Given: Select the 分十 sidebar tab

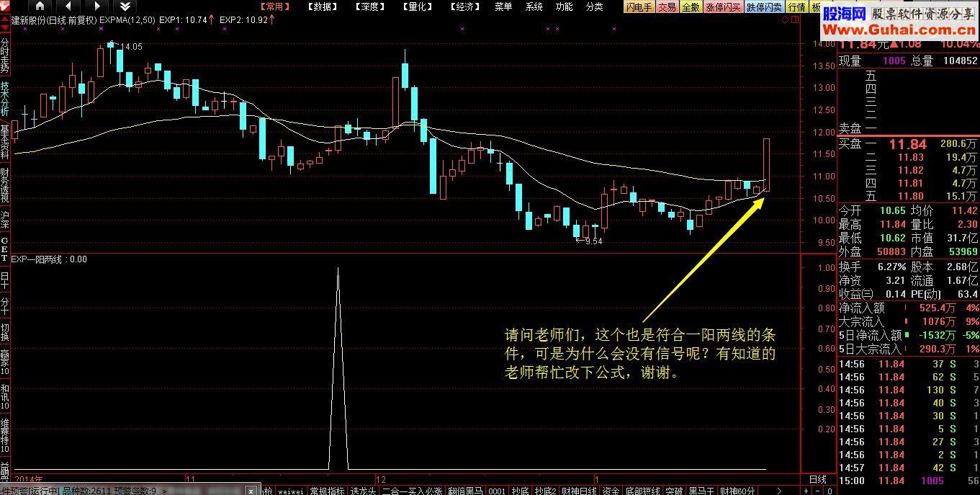Looking at the screenshot, I should click(5, 306).
